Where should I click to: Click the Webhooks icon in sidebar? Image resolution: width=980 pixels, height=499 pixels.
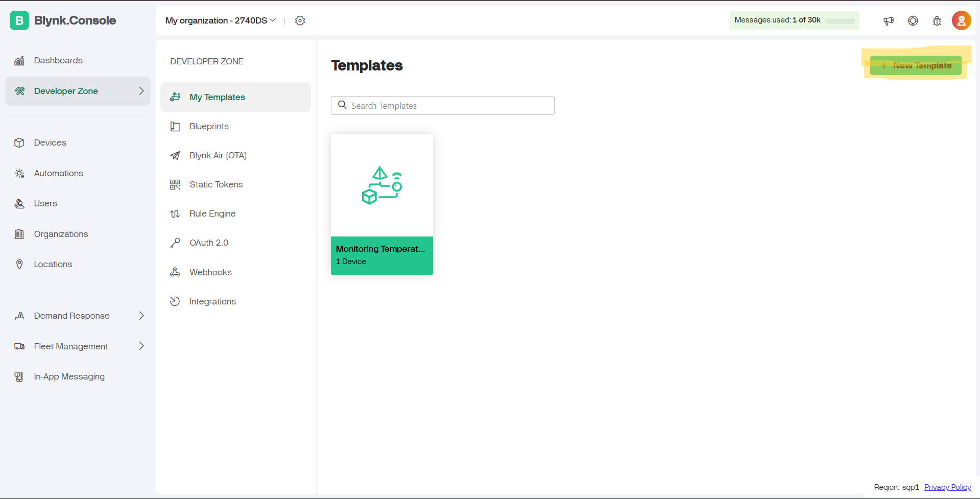(175, 272)
